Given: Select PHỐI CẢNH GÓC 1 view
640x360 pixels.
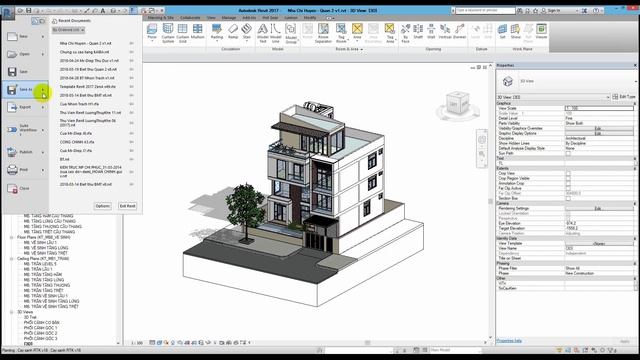Looking at the screenshot, I should [x=40, y=328].
